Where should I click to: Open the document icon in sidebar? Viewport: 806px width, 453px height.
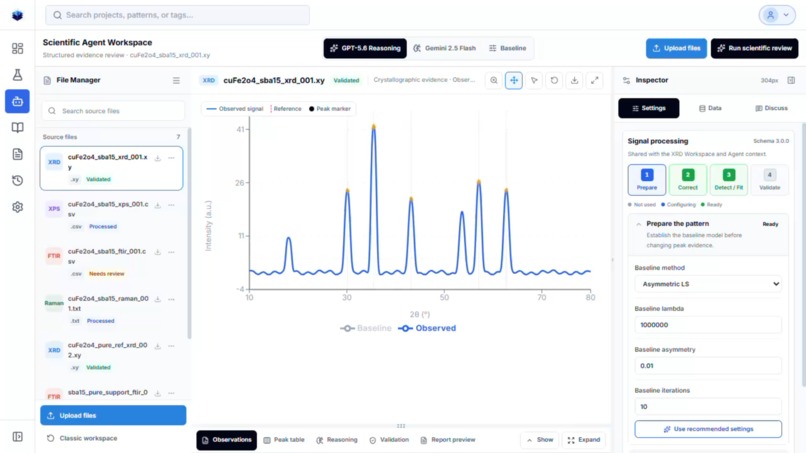[x=17, y=154]
